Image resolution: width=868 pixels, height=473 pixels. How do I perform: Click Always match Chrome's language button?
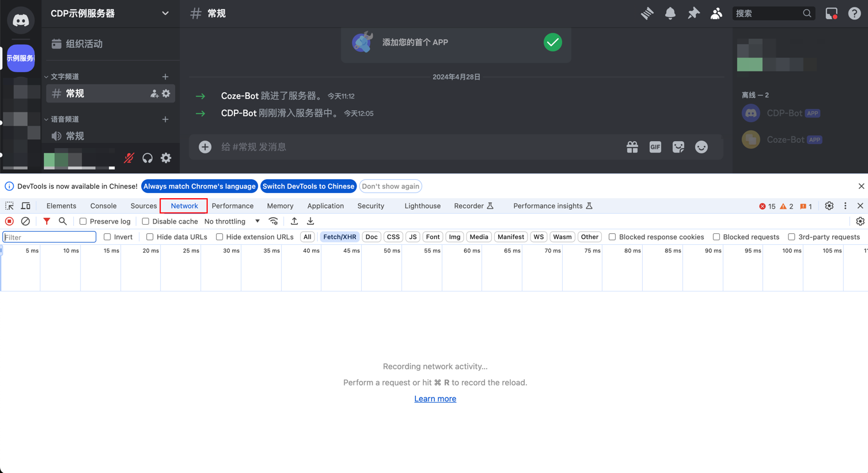point(199,186)
